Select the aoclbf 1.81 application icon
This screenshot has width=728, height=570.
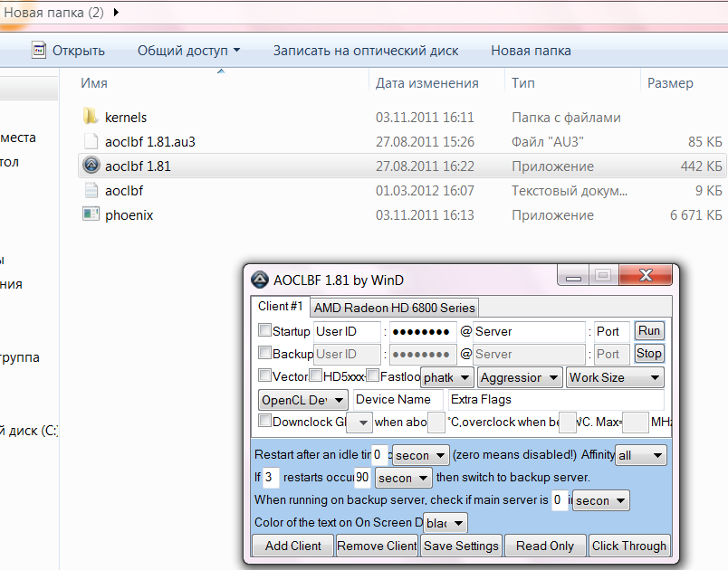tap(91, 165)
